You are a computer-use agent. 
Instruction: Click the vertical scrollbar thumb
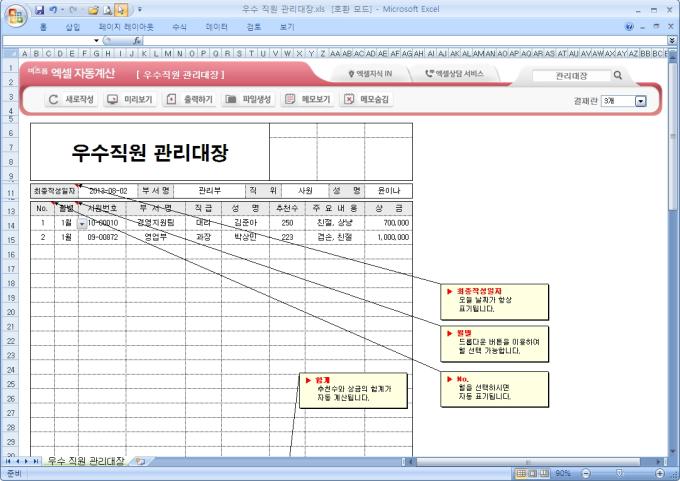click(673, 137)
